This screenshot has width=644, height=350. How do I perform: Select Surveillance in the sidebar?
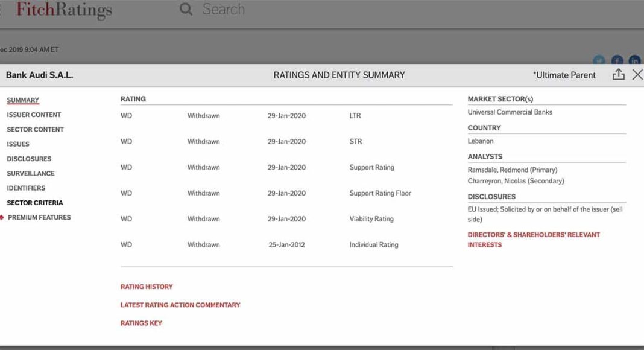[31, 174]
